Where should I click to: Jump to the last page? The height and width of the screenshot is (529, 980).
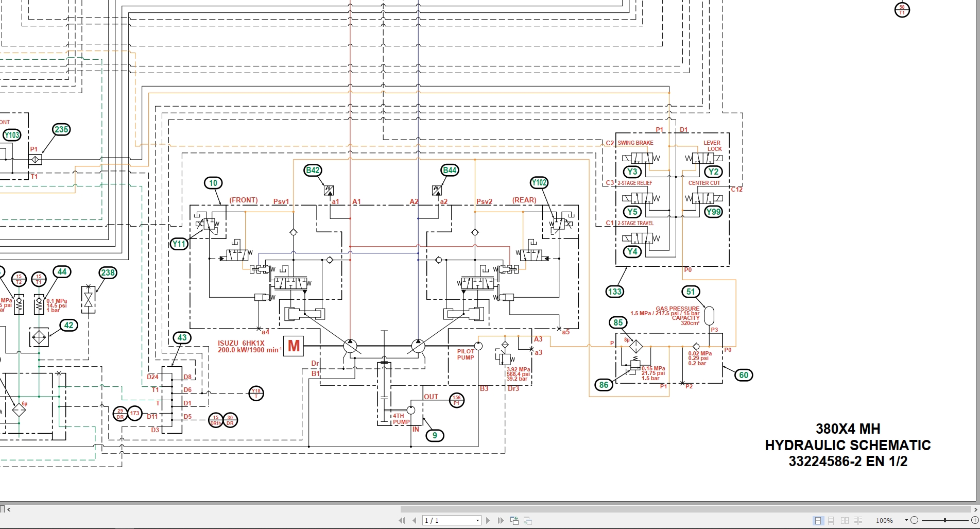501,520
